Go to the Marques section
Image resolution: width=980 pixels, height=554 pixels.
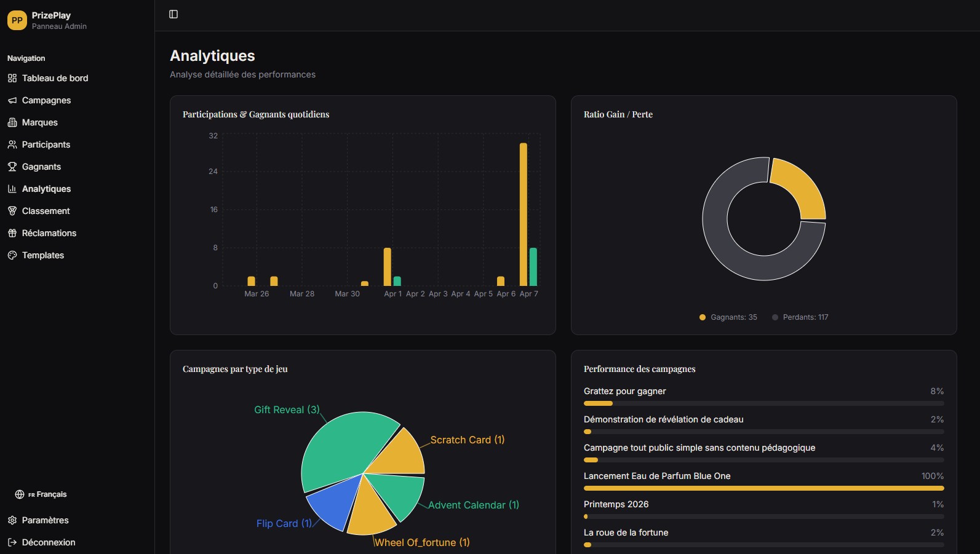pyautogui.click(x=40, y=122)
